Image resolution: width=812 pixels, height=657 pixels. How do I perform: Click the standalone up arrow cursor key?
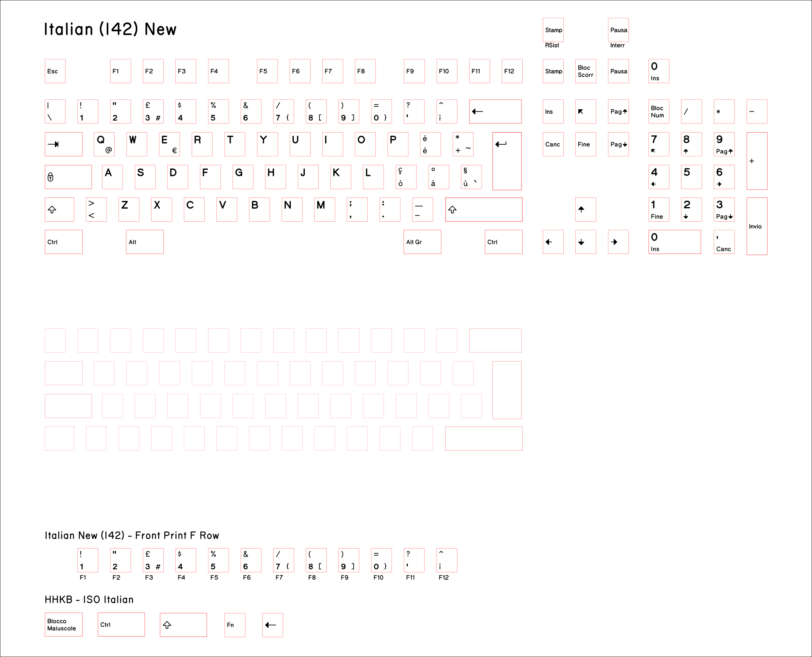[585, 209]
